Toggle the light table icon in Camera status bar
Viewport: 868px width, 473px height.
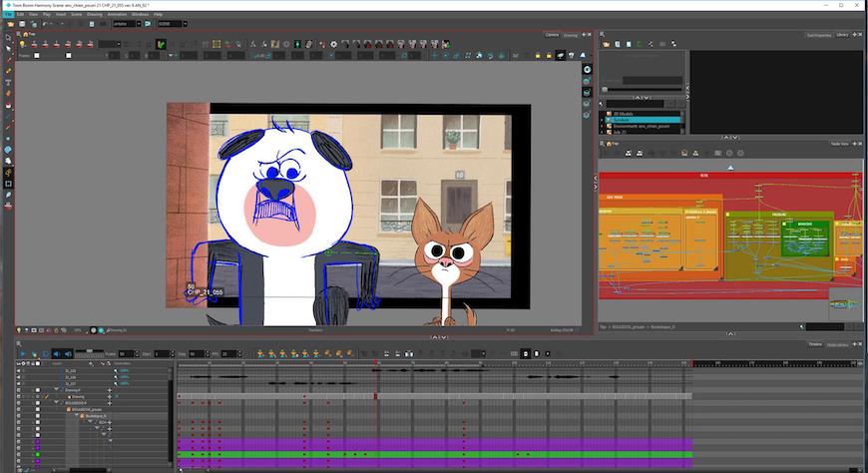click(x=19, y=330)
